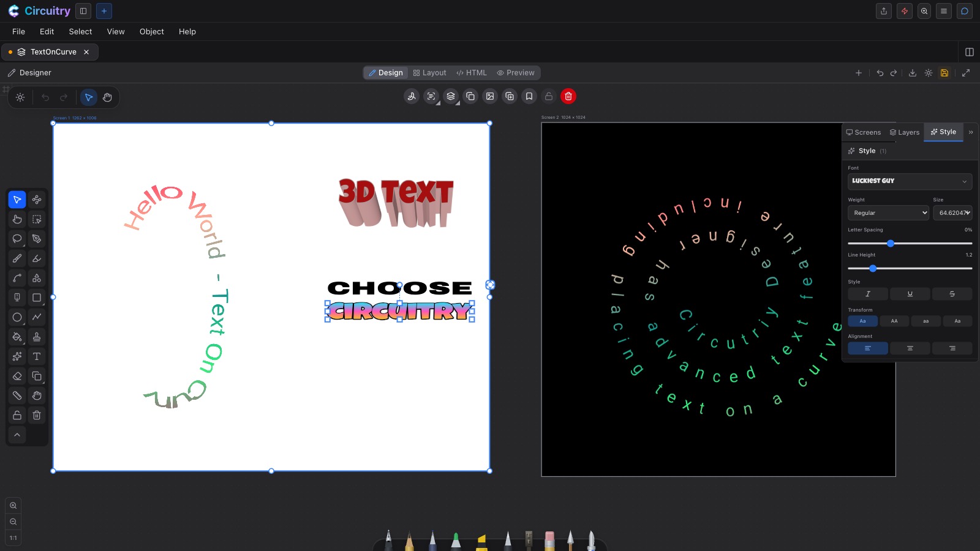Image resolution: width=980 pixels, height=551 pixels.
Task: Switch to the Screens panel tab
Action: click(x=864, y=132)
